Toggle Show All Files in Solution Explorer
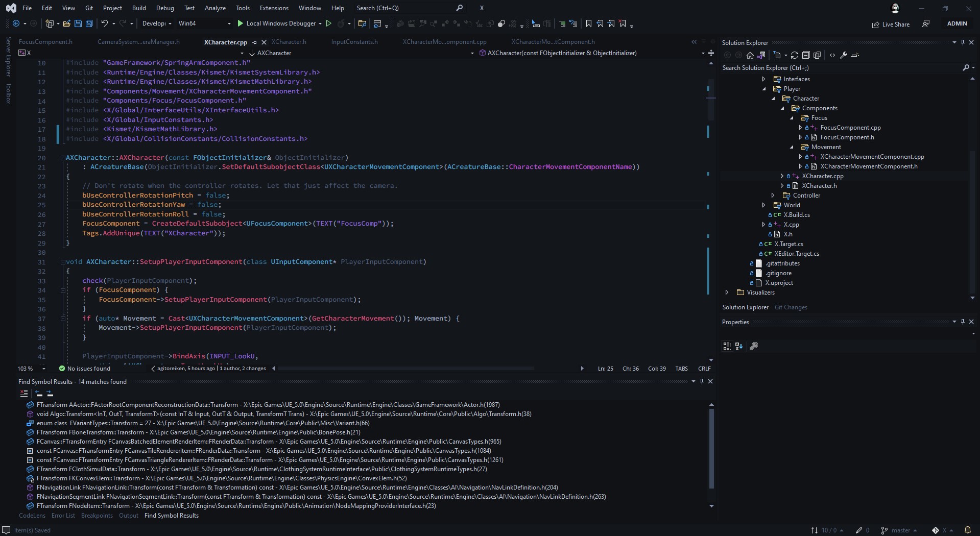The image size is (980, 536). [x=817, y=55]
